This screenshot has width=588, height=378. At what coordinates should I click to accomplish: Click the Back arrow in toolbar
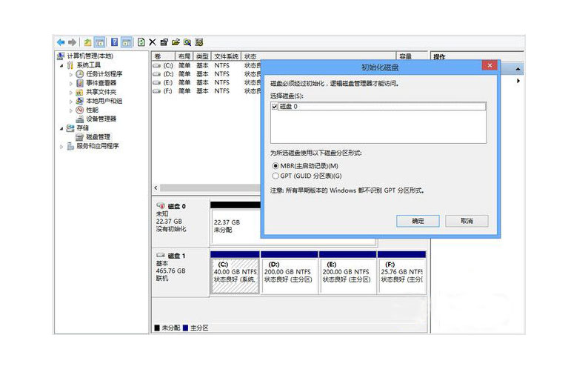click(61, 42)
